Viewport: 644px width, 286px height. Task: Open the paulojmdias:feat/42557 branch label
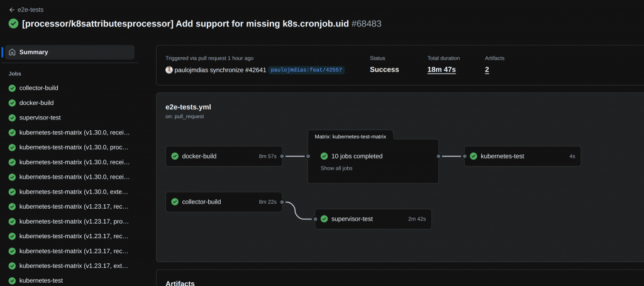tap(307, 70)
